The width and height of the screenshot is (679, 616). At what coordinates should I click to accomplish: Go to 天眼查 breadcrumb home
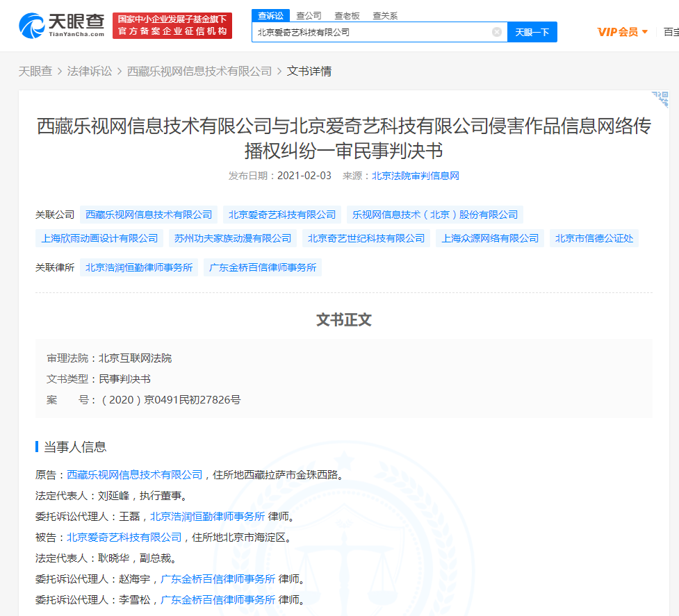pos(35,72)
